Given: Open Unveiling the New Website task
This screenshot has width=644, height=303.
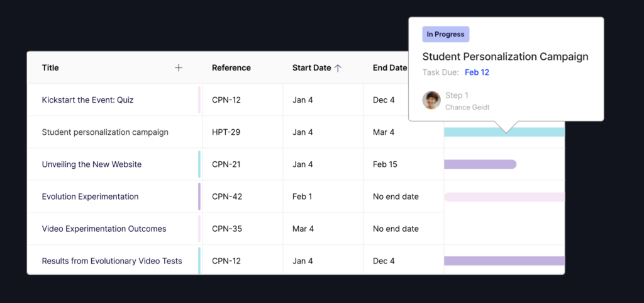Looking at the screenshot, I should pyautogui.click(x=92, y=164).
